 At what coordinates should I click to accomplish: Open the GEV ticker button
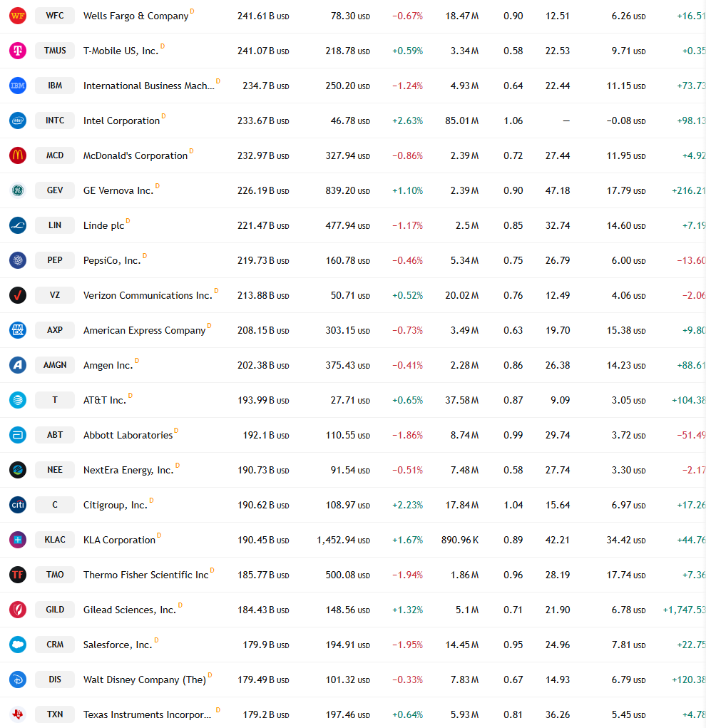click(55, 190)
